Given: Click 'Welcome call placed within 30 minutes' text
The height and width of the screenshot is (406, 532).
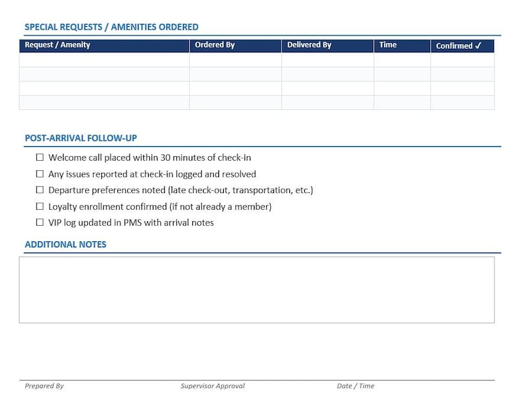Looking at the screenshot, I should coord(149,157).
